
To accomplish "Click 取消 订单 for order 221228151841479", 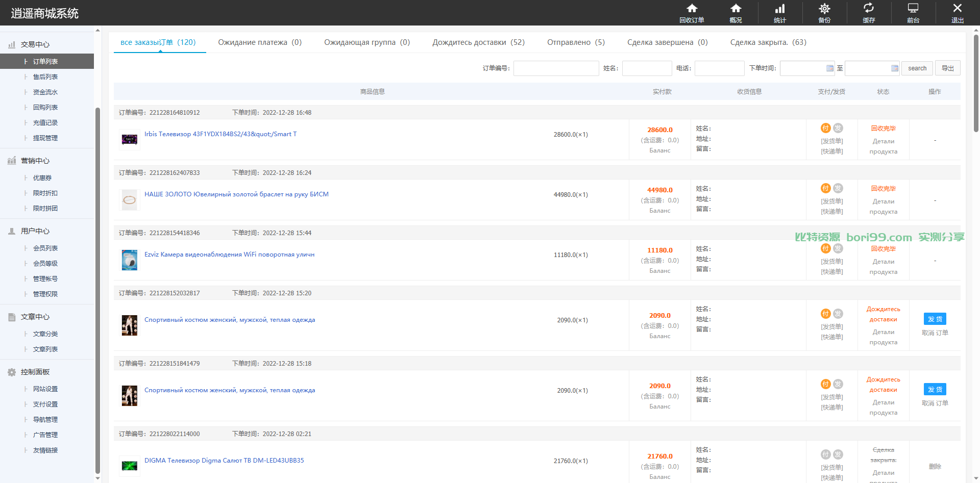I will point(935,403).
